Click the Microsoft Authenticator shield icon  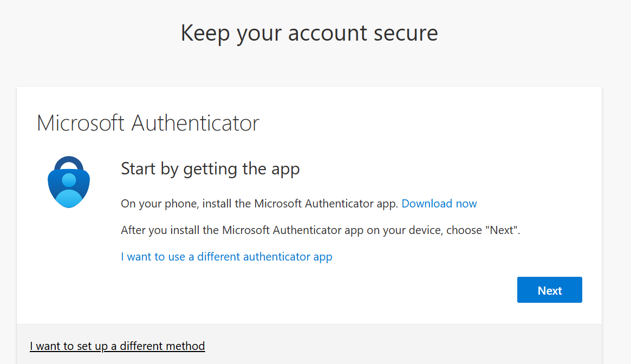(69, 182)
